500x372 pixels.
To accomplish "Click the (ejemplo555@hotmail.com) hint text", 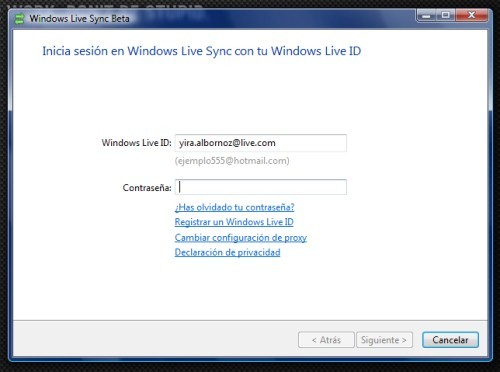I will point(232,161).
